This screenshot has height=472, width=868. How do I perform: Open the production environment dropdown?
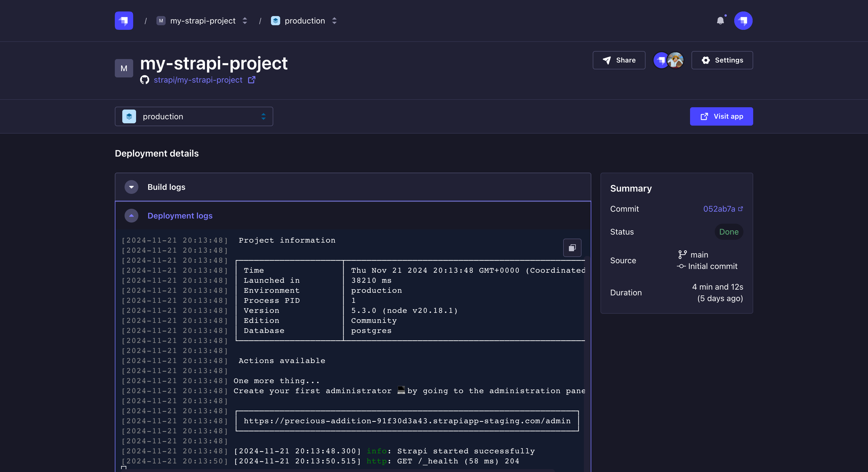194,116
